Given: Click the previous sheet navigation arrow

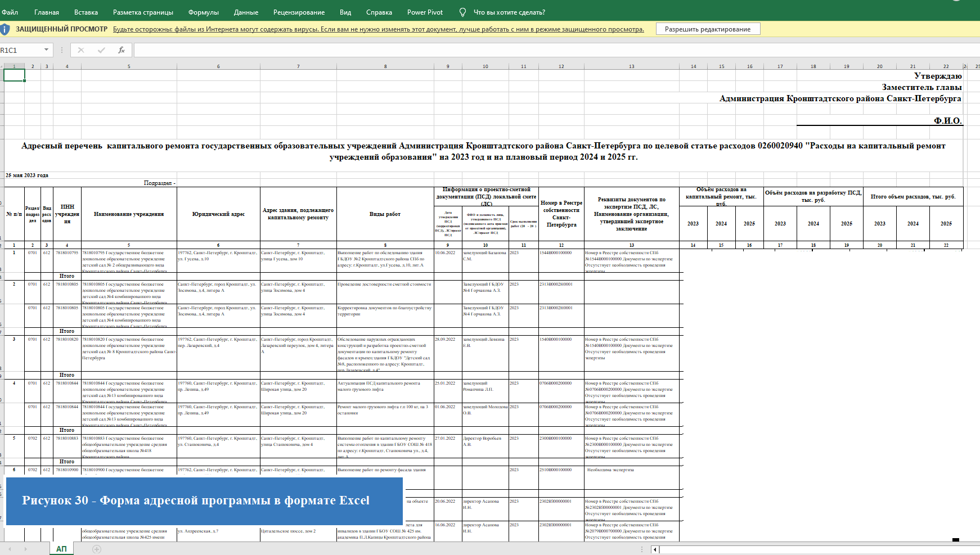Looking at the screenshot, I should 9,549.
